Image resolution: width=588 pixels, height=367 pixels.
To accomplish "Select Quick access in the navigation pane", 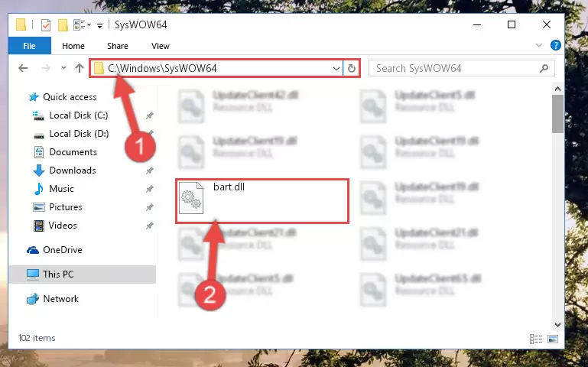I will point(70,97).
